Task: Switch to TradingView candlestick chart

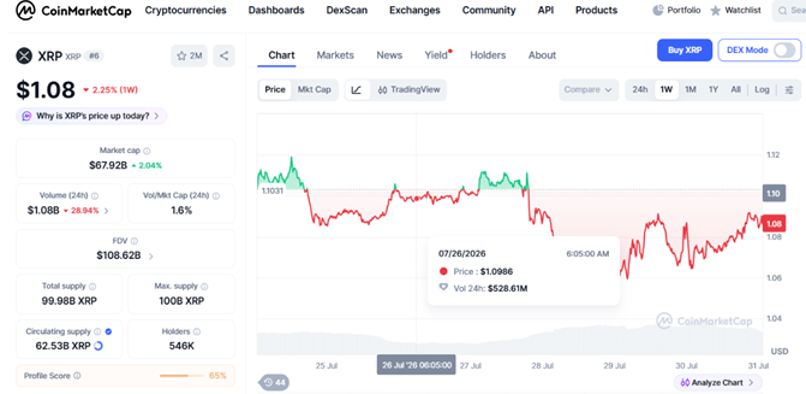Action: 409,90
